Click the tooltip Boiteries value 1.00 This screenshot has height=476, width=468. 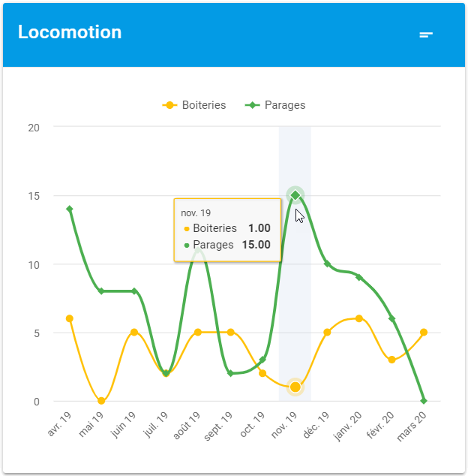pos(259,228)
